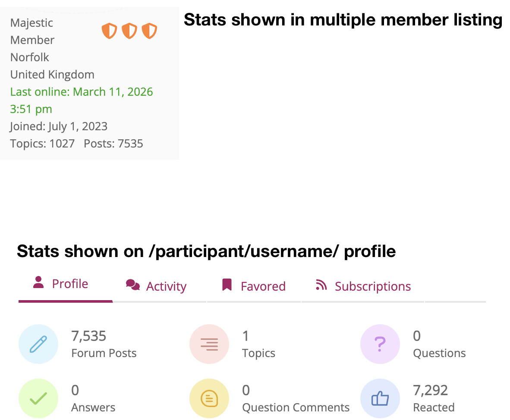Click the first orange shield badge

pyautogui.click(x=109, y=31)
